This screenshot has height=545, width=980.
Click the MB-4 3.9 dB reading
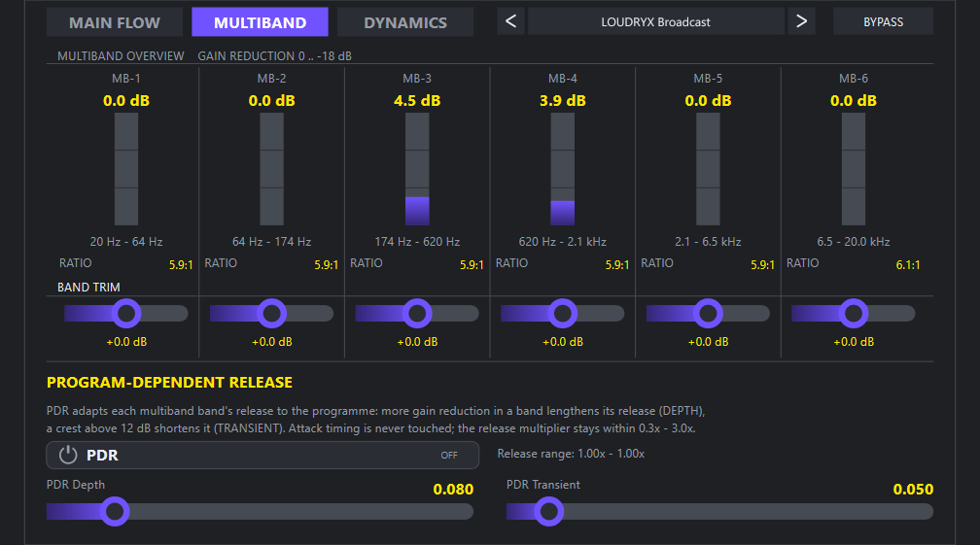pyautogui.click(x=563, y=100)
